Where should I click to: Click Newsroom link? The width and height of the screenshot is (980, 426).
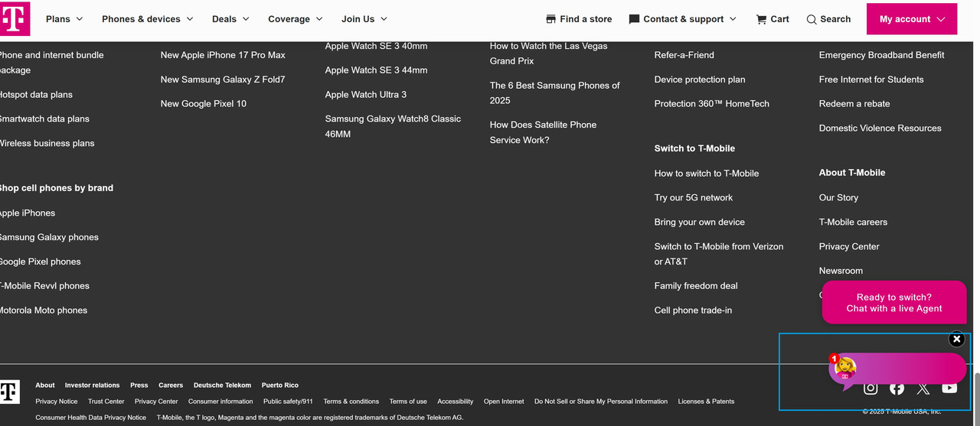[841, 271]
